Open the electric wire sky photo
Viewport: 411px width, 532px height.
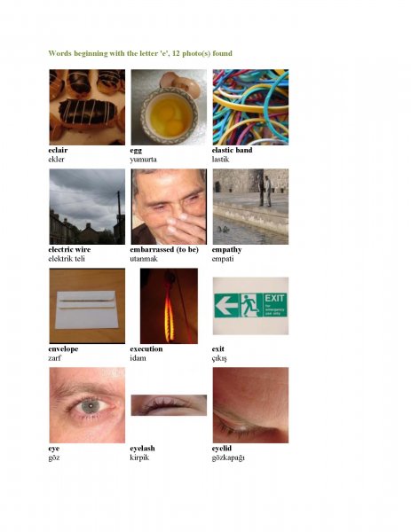[x=87, y=207]
